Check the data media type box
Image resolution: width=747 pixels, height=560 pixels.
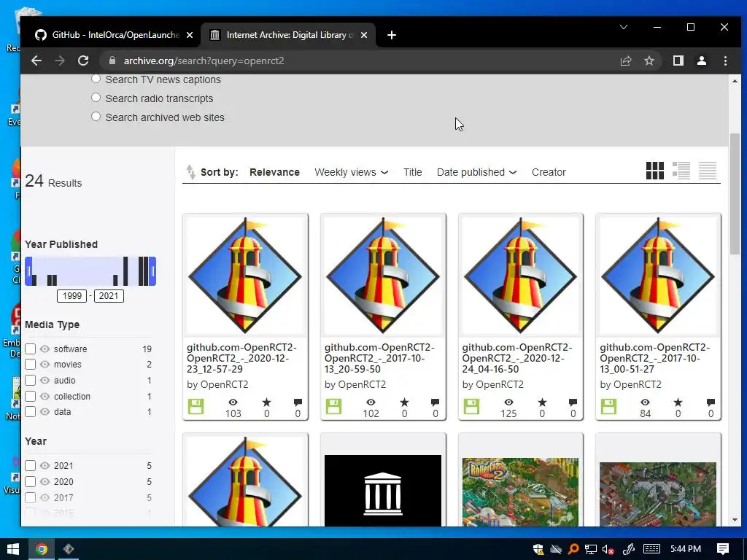click(x=31, y=411)
